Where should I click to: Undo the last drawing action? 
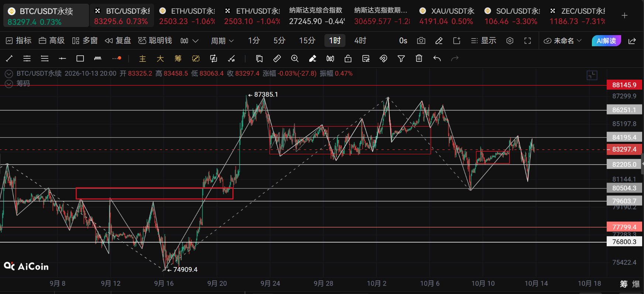[437, 58]
